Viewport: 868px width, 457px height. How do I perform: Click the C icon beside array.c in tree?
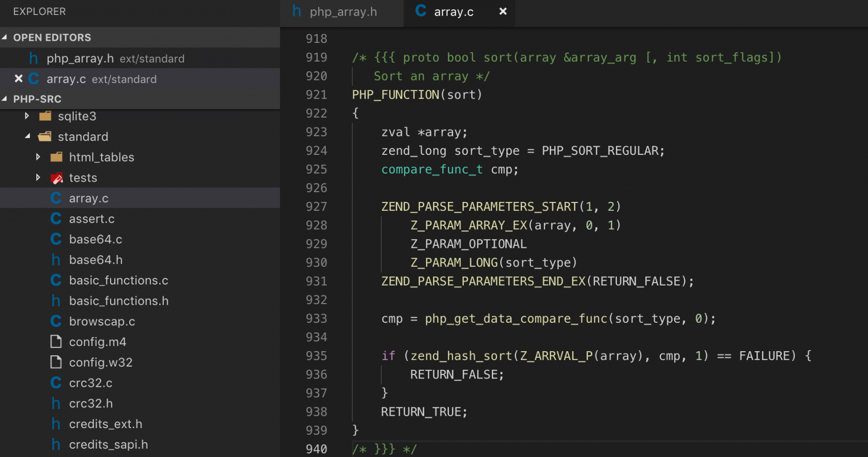(x=56, y=198)
